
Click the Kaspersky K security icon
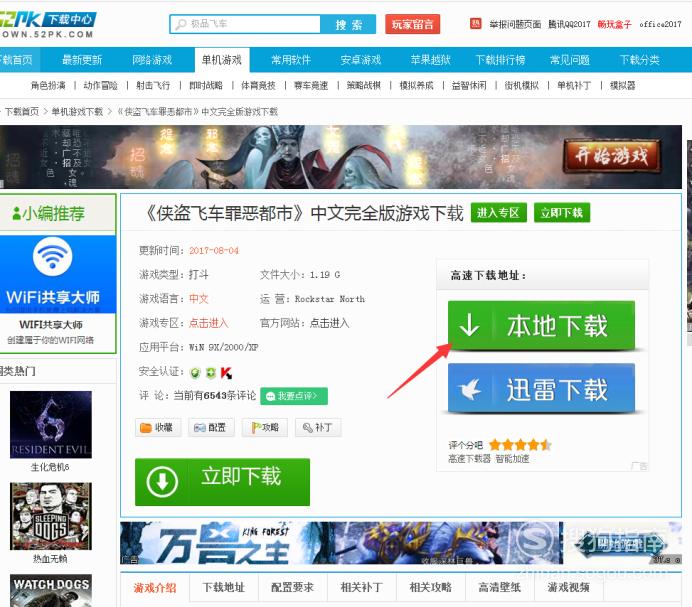pyautogui.click(x=226, y=373)
